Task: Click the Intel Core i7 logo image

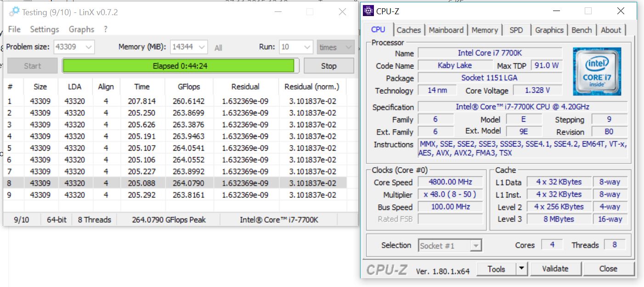Action: click(597, 71)
